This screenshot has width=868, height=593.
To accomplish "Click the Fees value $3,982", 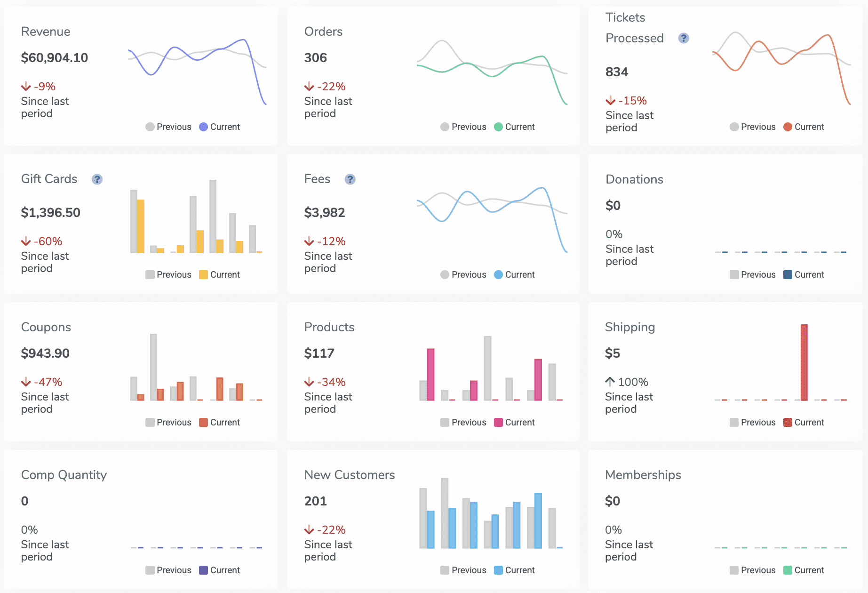I will tap(325, 213).
